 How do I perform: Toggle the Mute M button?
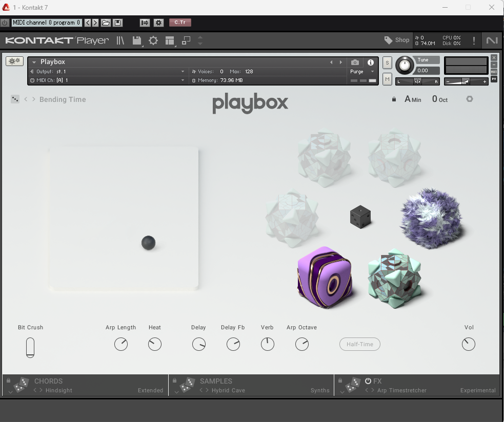tap(387, 79)
